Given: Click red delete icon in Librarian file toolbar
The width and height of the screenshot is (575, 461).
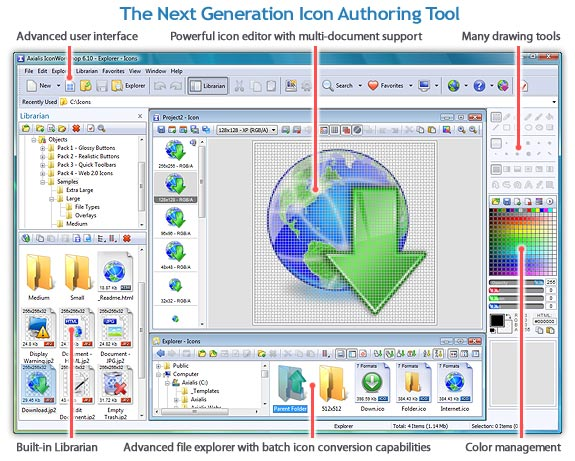Looking at the screenshot, I should (127, 238).
